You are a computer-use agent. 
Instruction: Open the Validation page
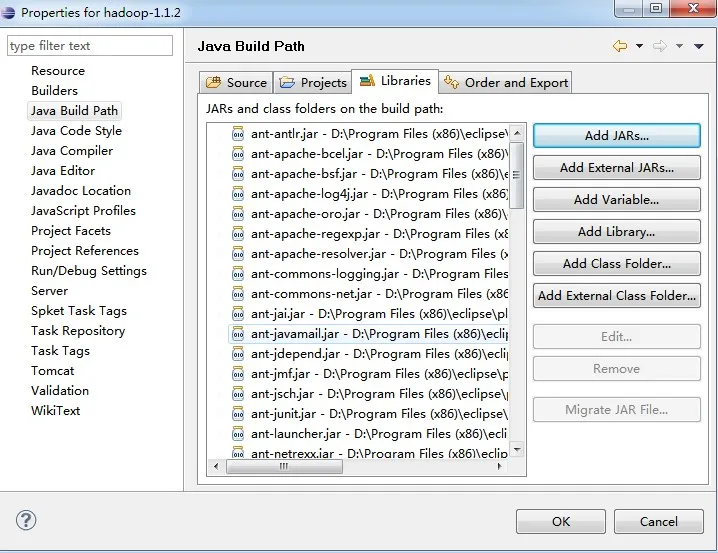60,390
